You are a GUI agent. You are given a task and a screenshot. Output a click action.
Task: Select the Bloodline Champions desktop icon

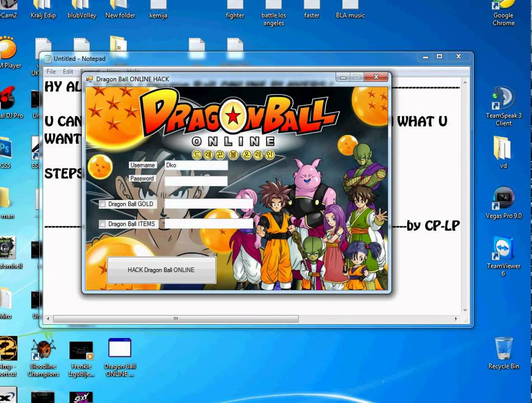coord(43,358)
